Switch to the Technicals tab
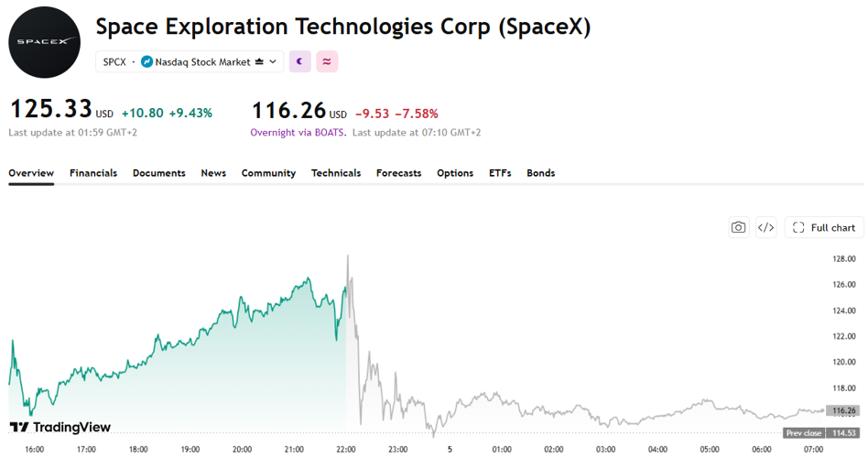The height and width of the screenshot is (468, 868). point(336,173)
